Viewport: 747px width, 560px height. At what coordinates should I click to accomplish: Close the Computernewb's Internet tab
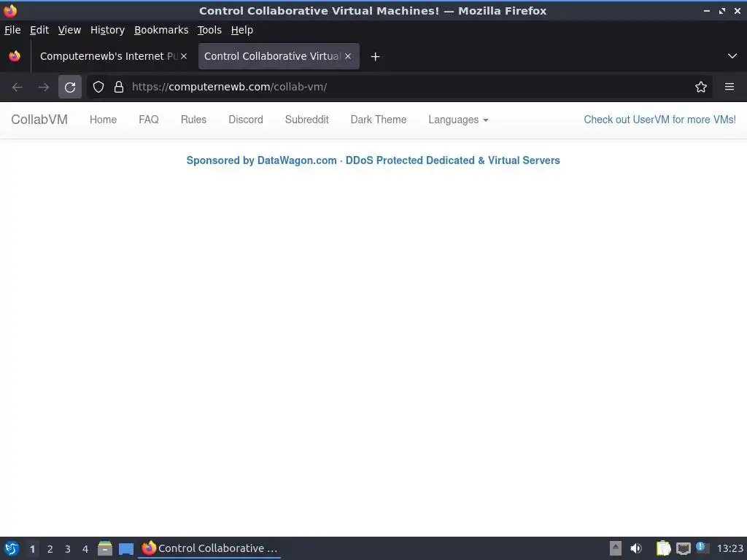(183, 56)
